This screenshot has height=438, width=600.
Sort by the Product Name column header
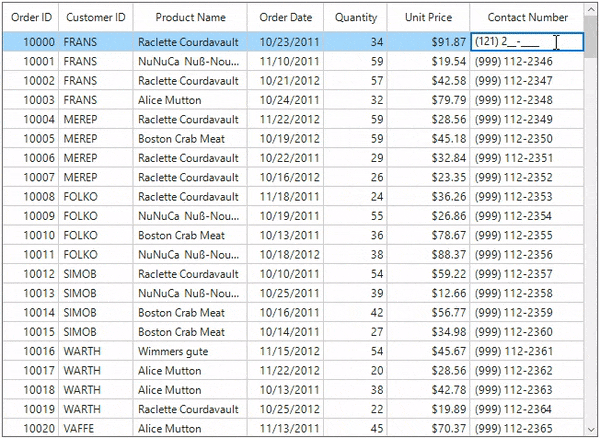190,17
